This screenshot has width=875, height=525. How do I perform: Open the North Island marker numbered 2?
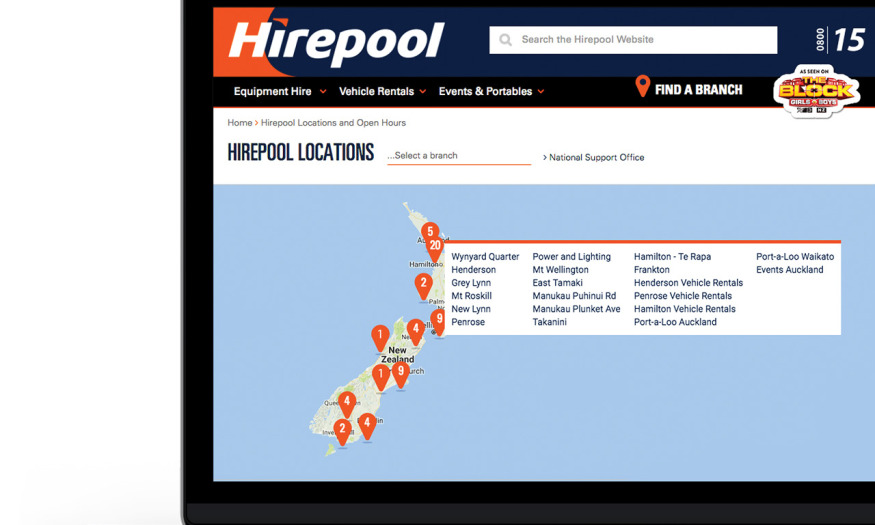424,286
